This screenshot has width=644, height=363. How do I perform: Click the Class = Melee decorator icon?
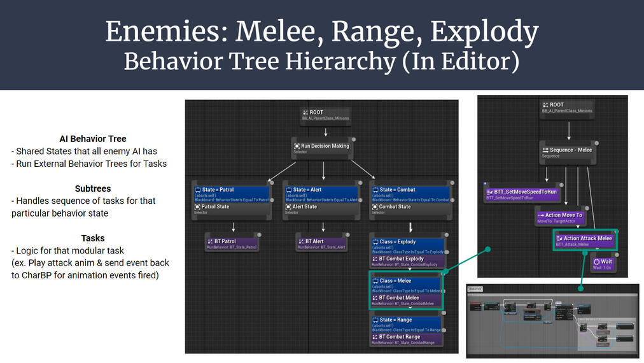pyautogui.click(x=375, y=281)
